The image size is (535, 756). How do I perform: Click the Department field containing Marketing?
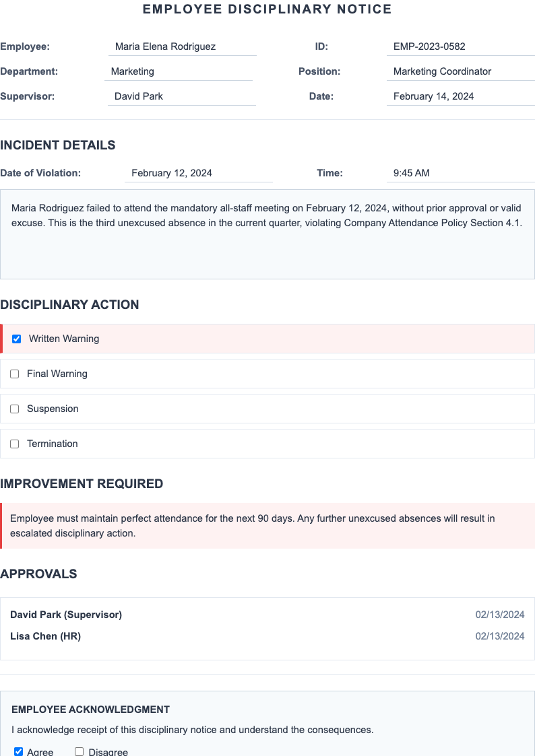pyautogui.click(x=179, y=71)
